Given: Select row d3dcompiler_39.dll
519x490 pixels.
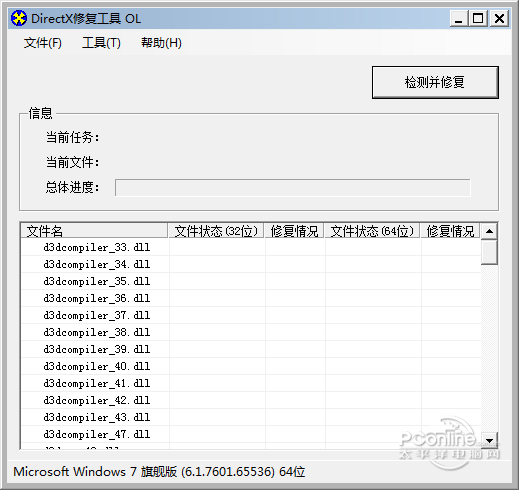Looking at the screenshot, I should click(x=251, y=349).
